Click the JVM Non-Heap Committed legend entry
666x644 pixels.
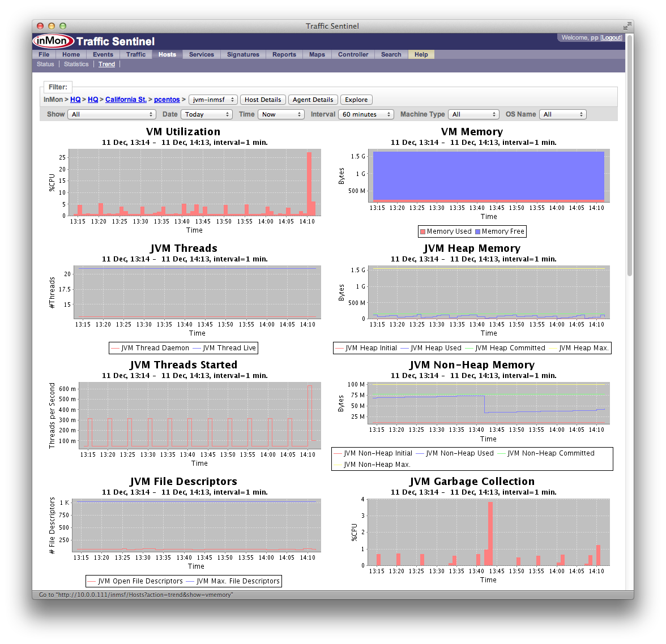[x=546, y=453]
